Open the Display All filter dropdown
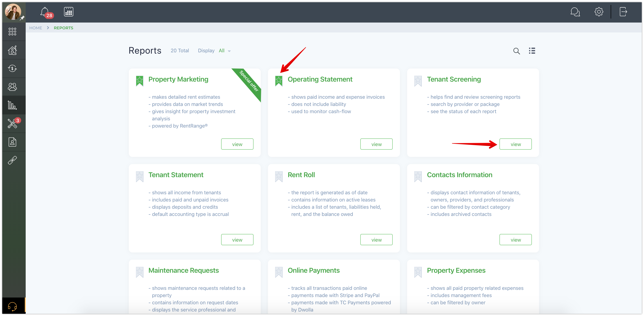 coord(224,50)
